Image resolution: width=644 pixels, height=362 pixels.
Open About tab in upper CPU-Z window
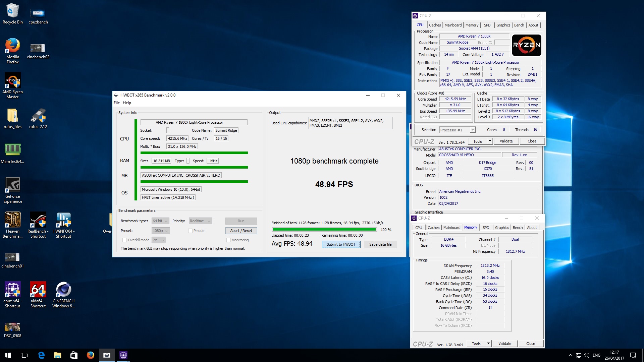tap(533, 25)
